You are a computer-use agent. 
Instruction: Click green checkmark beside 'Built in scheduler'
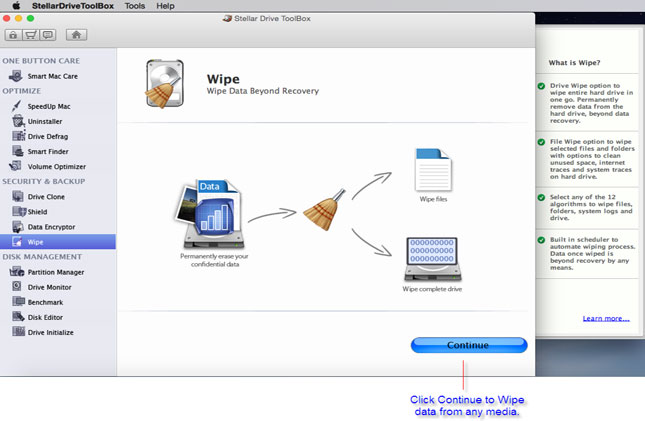click(x=541, y=240)
